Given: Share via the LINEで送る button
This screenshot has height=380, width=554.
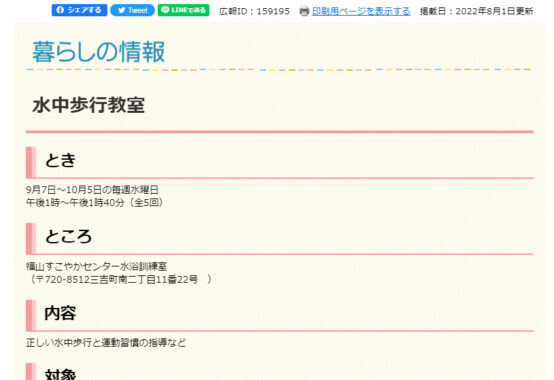Looking at the screenshot, I should (x=183, y=10).
